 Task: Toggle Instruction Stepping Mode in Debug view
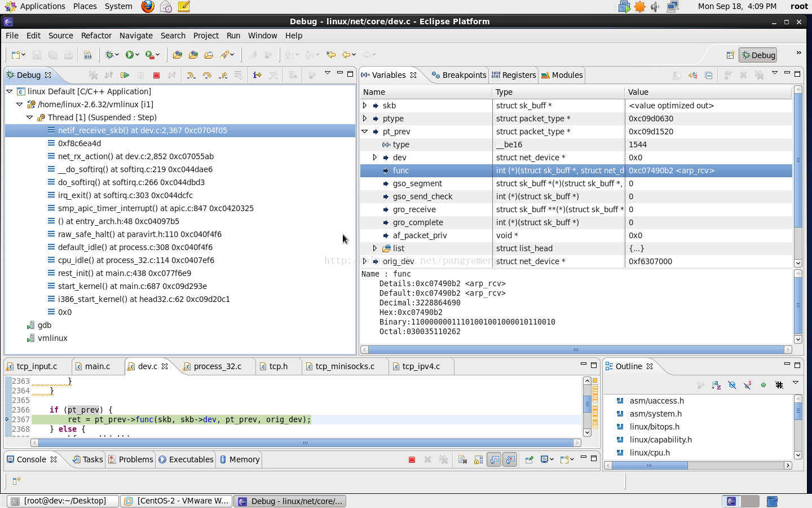pyautogui.click(x=257, y=75)
